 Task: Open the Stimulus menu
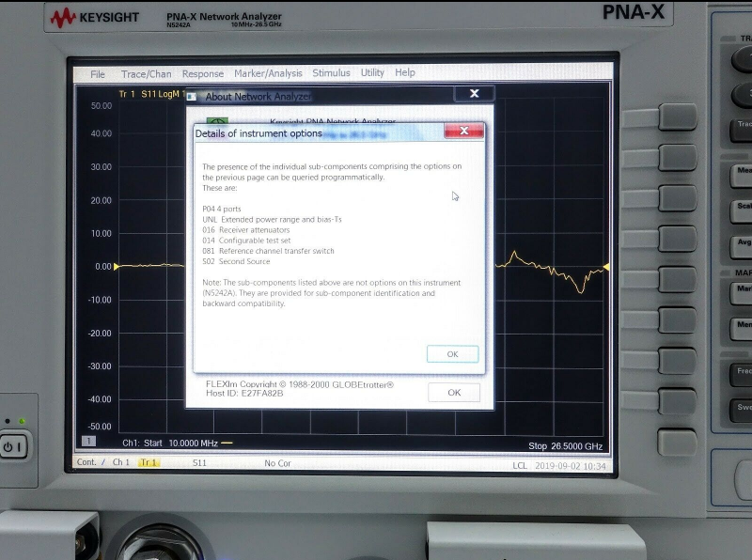331,73
